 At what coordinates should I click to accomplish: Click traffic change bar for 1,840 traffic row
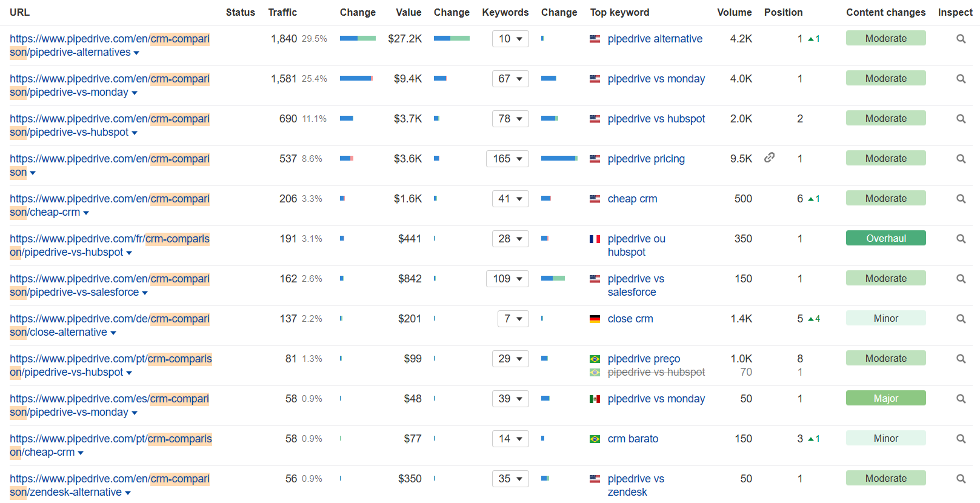[358, 38]
